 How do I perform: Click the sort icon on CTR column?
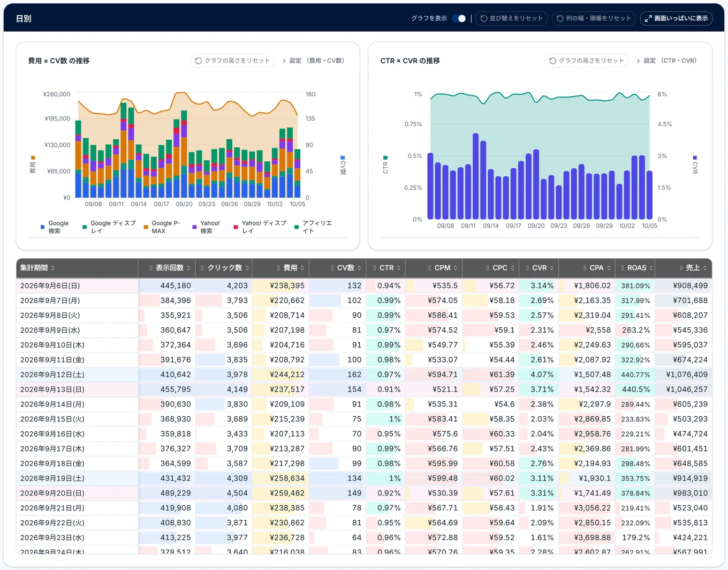pos(399,268)
